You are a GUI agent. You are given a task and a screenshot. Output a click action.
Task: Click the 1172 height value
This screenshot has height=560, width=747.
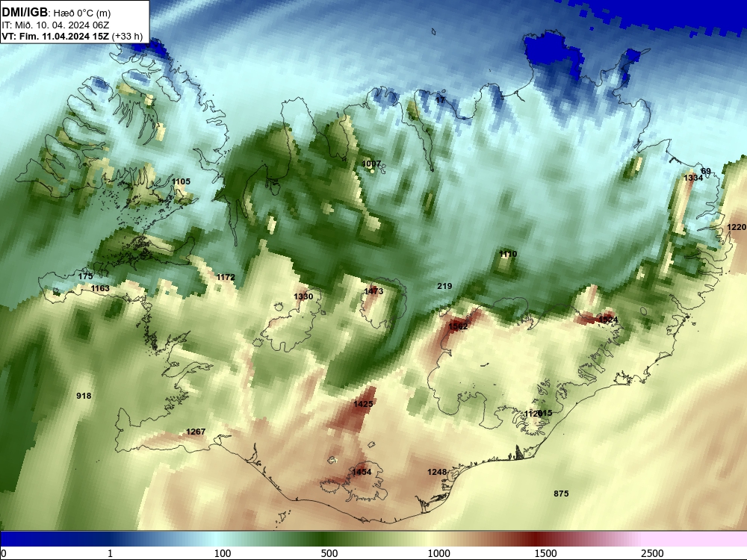coord(226,277)
